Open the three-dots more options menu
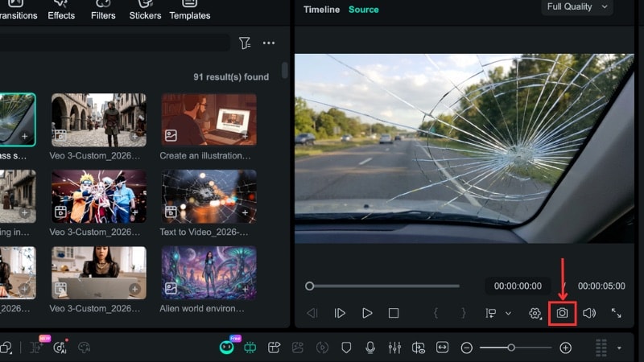 (269, 43)
